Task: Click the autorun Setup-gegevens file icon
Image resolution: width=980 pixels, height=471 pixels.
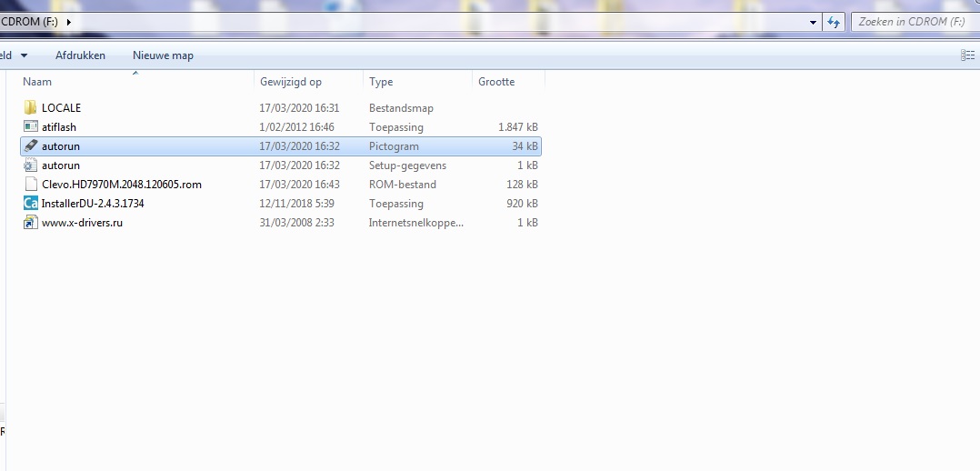Action: click(31, 165)
